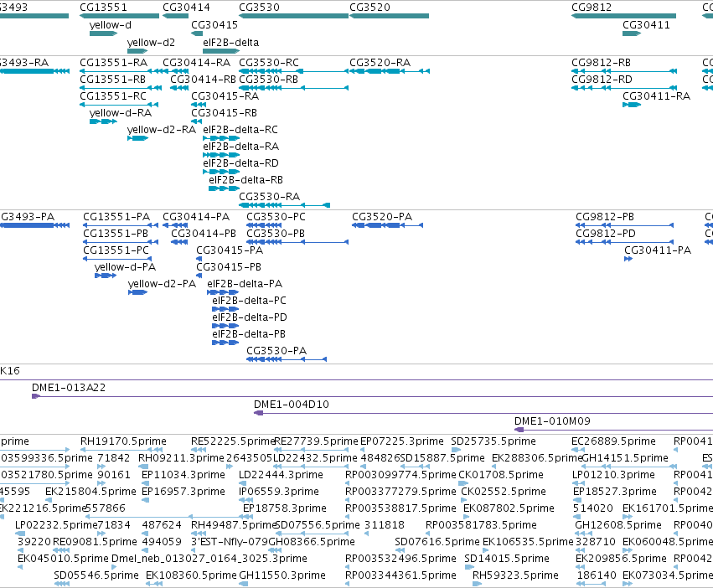Click the GH11550.3prime EST label
This screenshot has width=713, height=588.
[282, 575]
